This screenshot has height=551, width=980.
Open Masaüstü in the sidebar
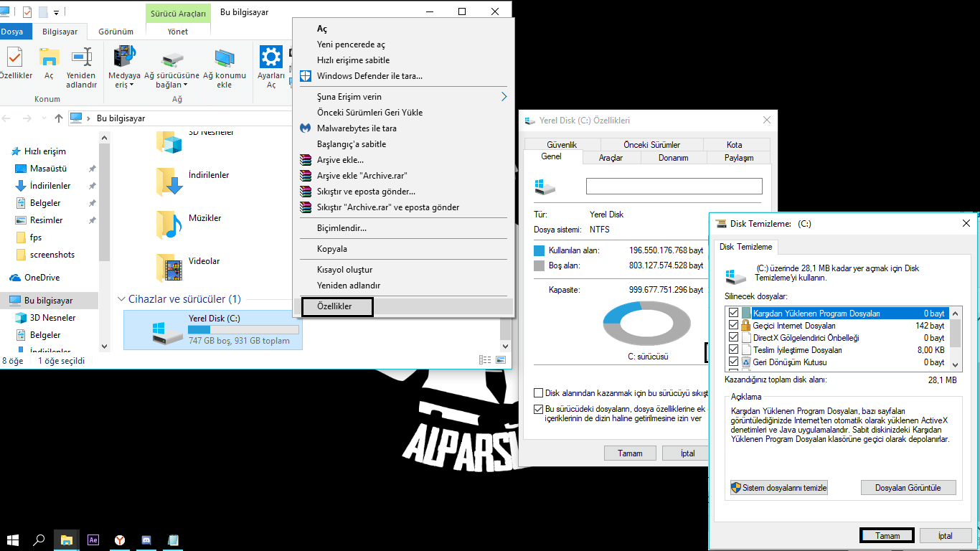tap(48, 169)
